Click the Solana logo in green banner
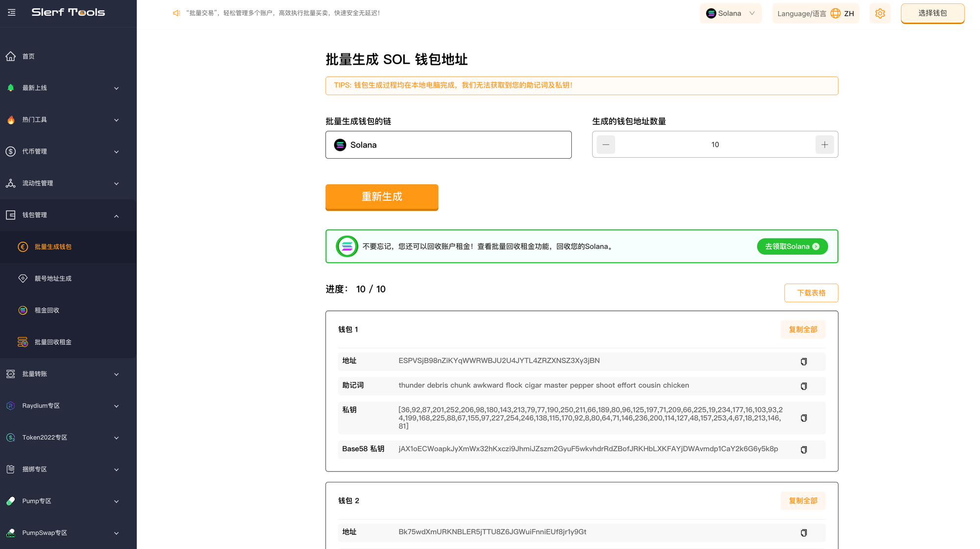Image resolution: width=980 pixels, height=549 pixels. point(347,246)
